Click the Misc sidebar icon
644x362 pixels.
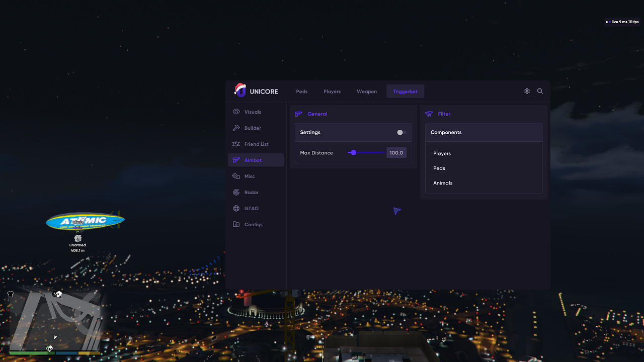pyautogui.click(x=236, y=176)
